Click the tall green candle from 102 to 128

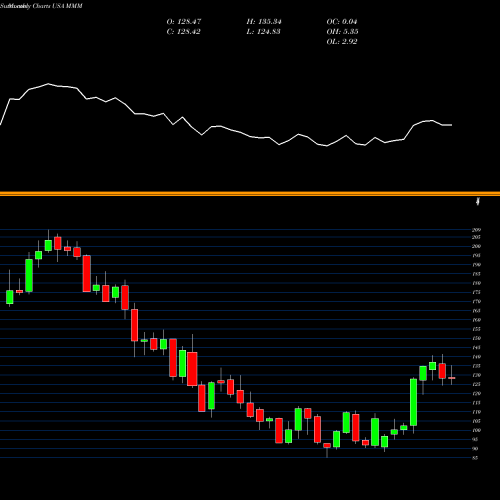coord(413,402)
